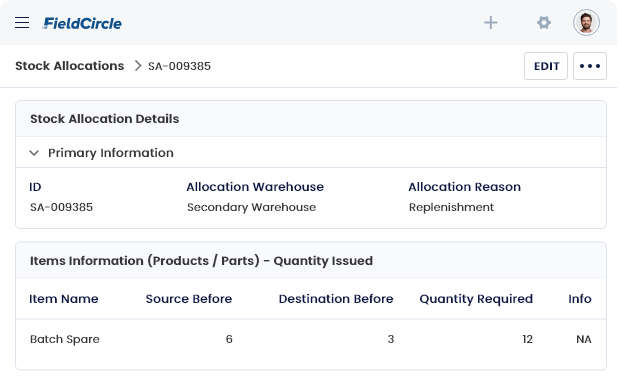
Task: Select the ID value SA-009385 in details
Action: point(61,207)
